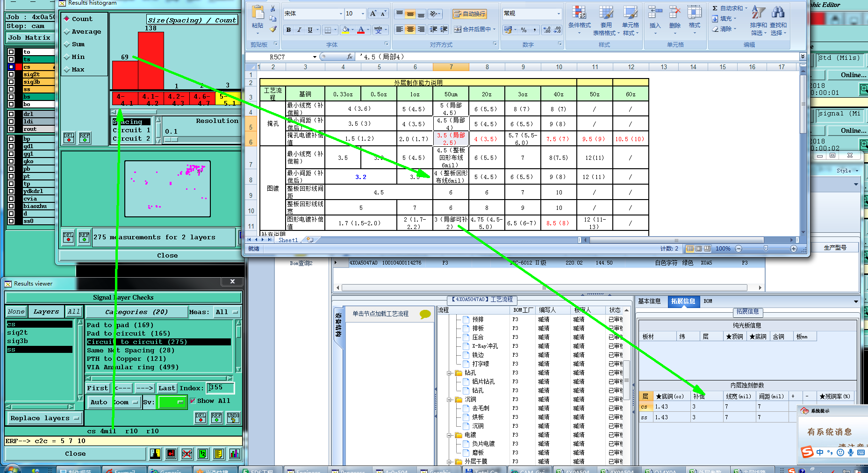Viewport: 868px width, 473px height.
Task: Switch to the 拓展信息 tab
Action: click(x=683, y=301)
